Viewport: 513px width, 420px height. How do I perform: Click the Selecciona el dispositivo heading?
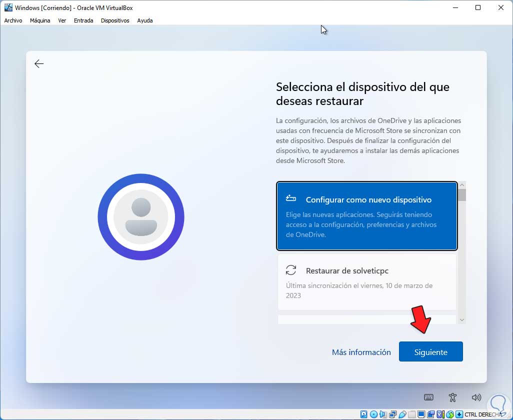362,94
